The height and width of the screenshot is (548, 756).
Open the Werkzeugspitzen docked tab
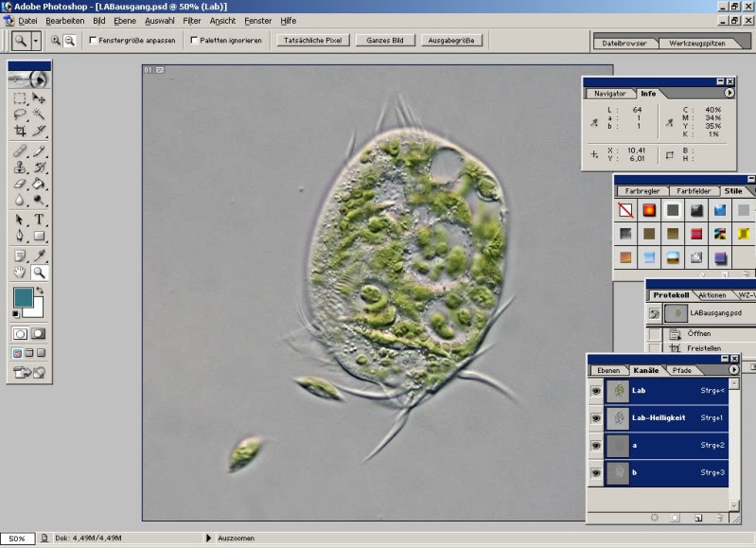point(696,43)
